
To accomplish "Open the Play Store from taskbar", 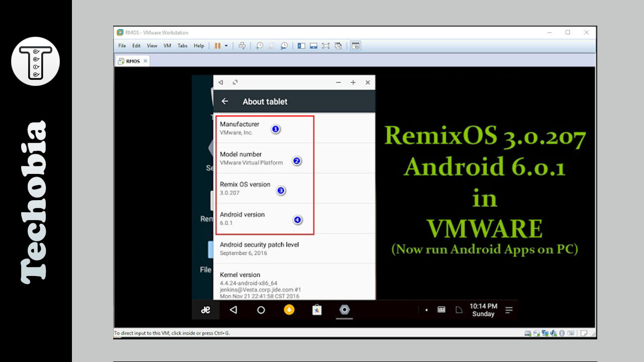I will [x=316, y=310].
